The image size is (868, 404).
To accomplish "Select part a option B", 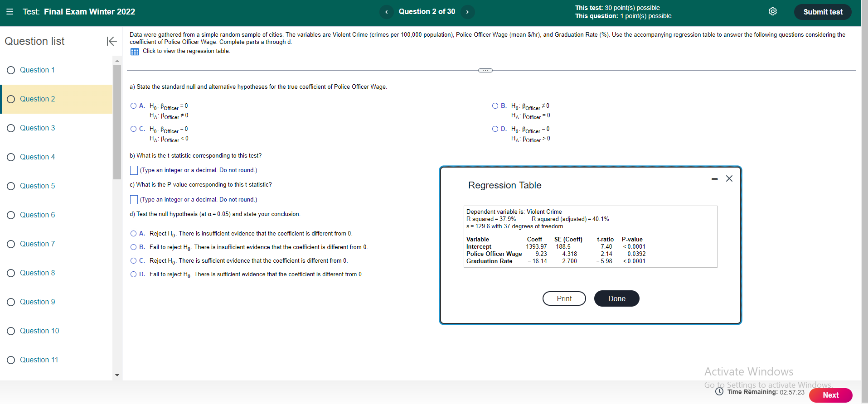I will click(495, 106).
